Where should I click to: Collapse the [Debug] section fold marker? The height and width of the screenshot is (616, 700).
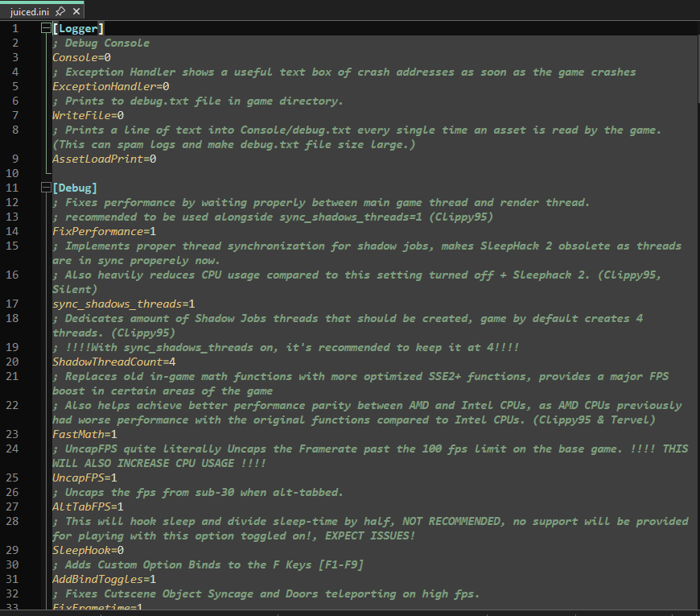pos(46,188)
